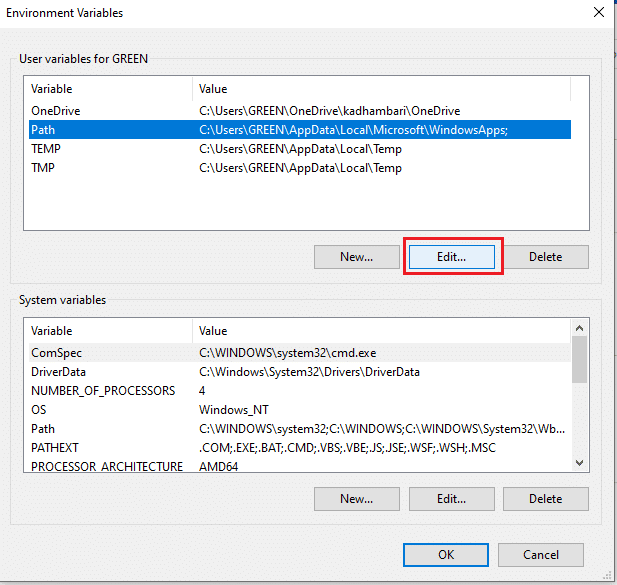
Task: Click New button under System variables
Action: point(356,498)
